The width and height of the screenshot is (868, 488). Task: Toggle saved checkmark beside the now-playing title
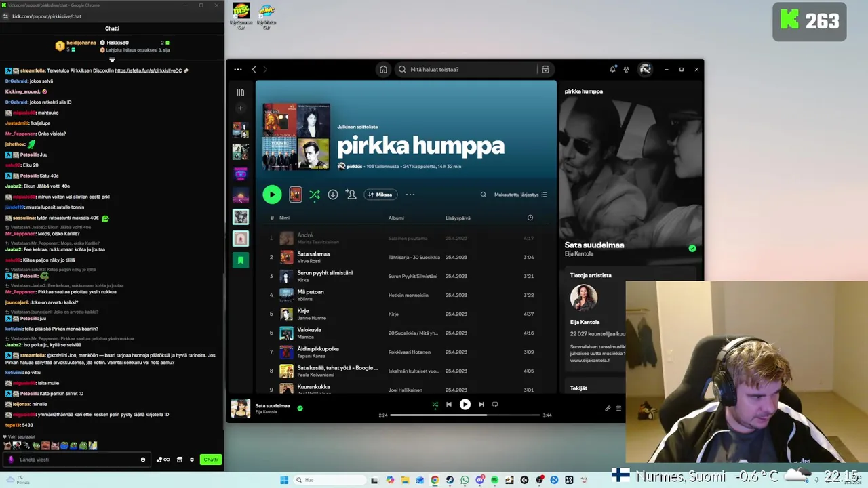tap(300, 408)
